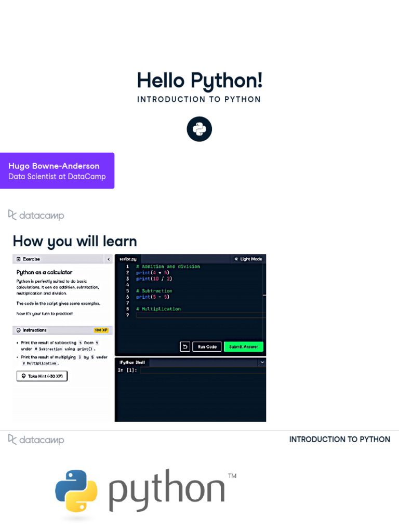Click the datacamp logo above How you will learn
399x532 pixels.
(x=36, y=215)
